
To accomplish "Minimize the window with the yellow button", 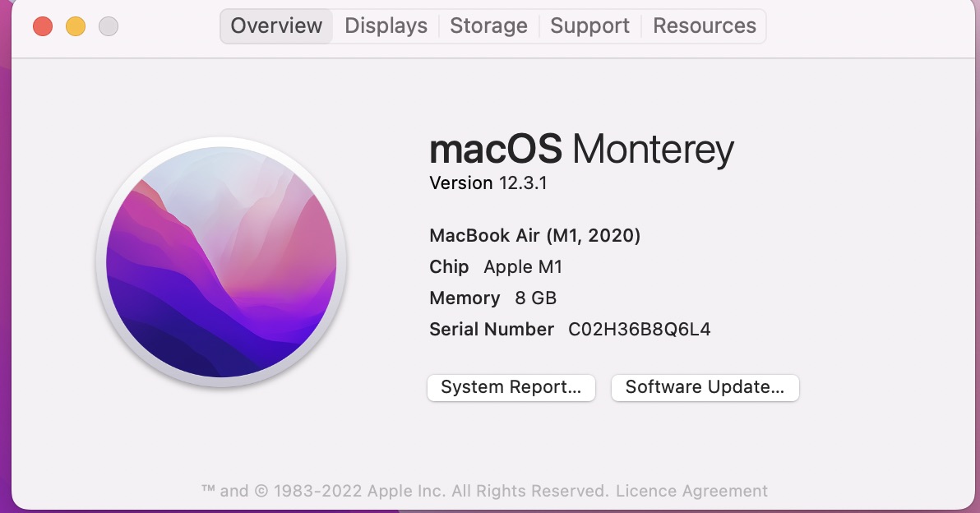I will click(x=76, y=25).
